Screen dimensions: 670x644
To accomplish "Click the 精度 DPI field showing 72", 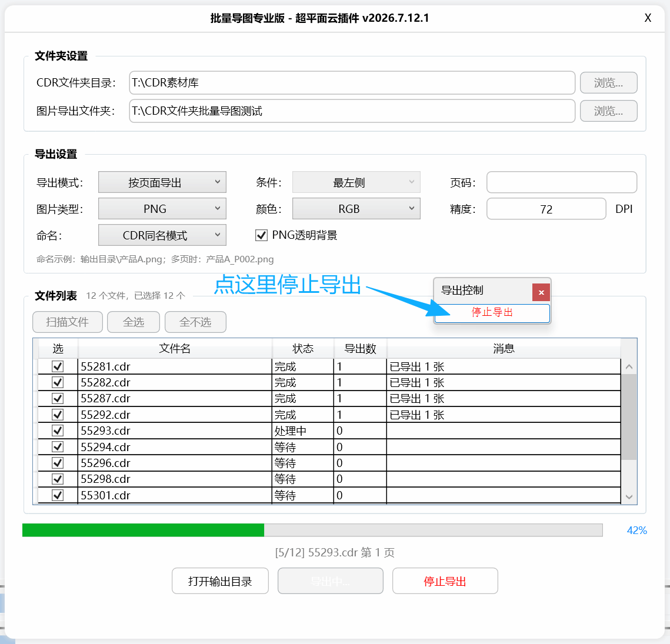I will (546, 209).
